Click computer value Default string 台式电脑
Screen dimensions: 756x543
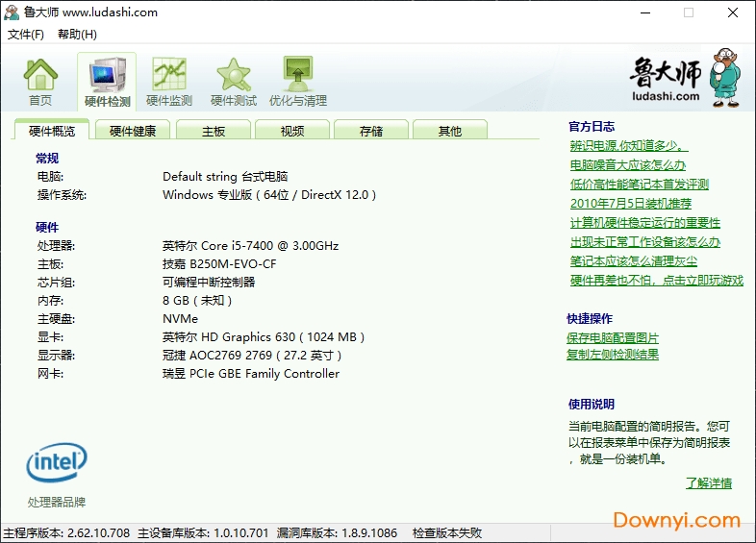pos(225,177)
